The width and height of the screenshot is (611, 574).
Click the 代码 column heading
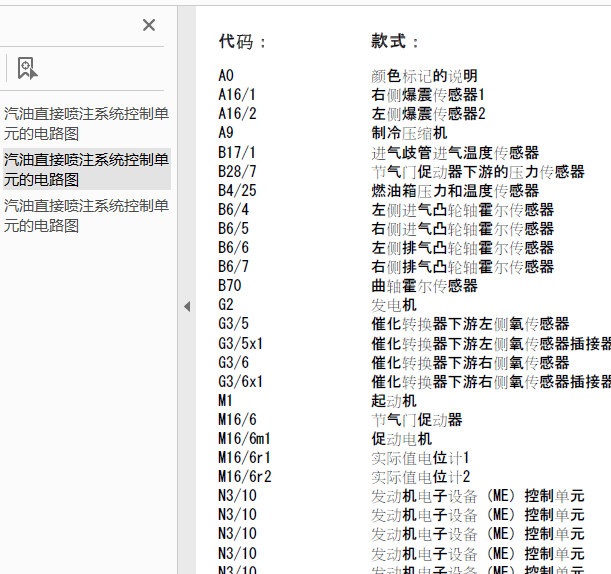pos(242,41)
